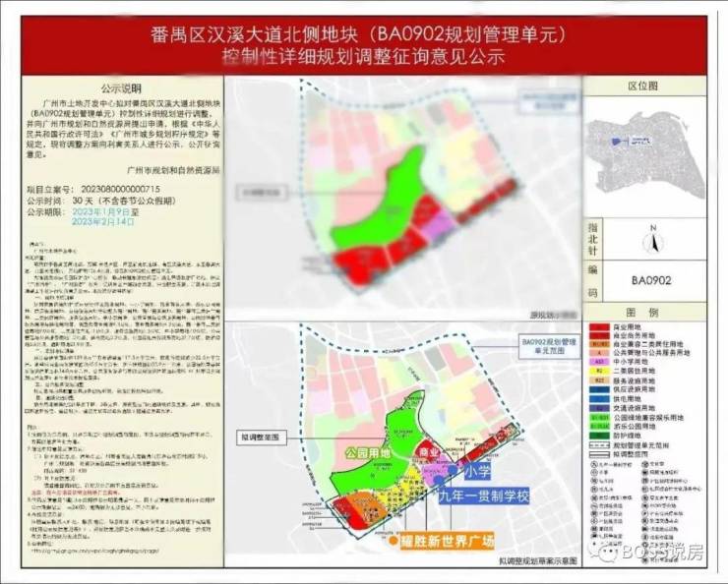The width and height of the screenshot is (728, 584).
Task: Click the blue dot marker of 九年一贯制学校
Action: click(439, 481)
